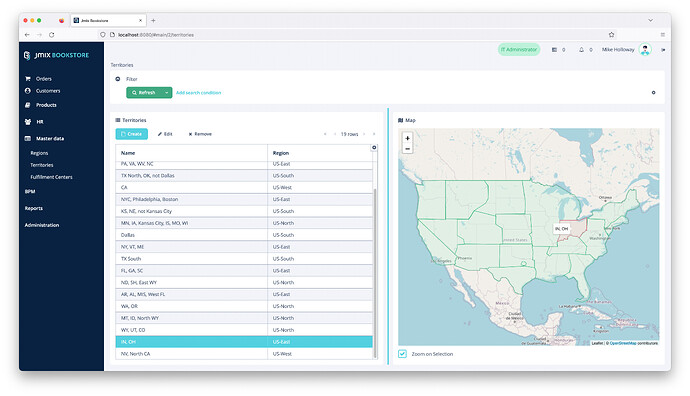Select the NYC, Philadelphia, Boston row
Screen dimensions: 690x396
pos(244,199)
